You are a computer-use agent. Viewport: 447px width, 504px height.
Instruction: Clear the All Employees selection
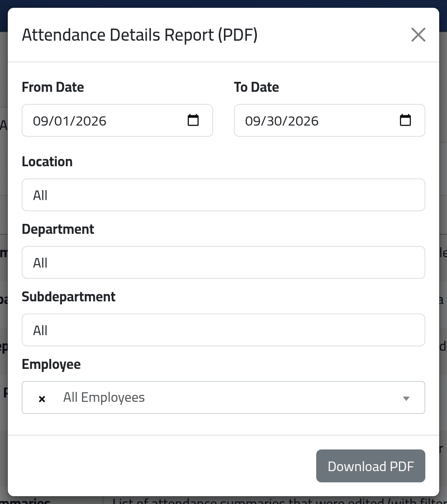coord(42,399)
